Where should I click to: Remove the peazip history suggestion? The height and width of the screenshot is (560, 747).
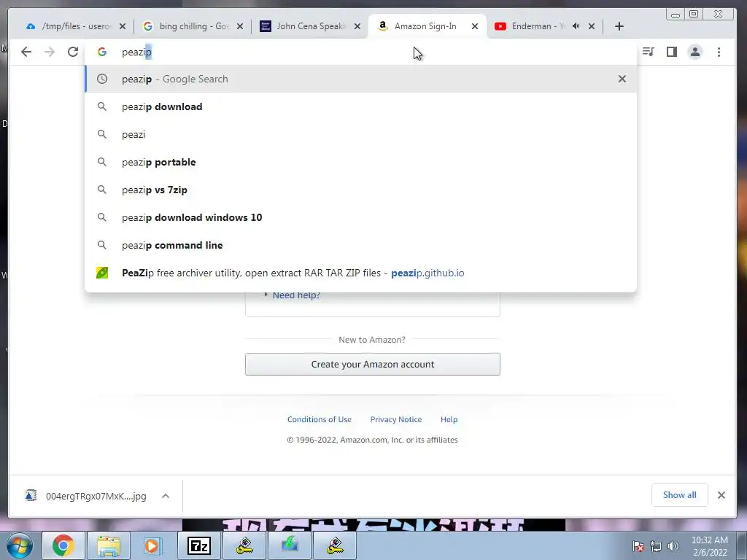(x=622, y=79)
